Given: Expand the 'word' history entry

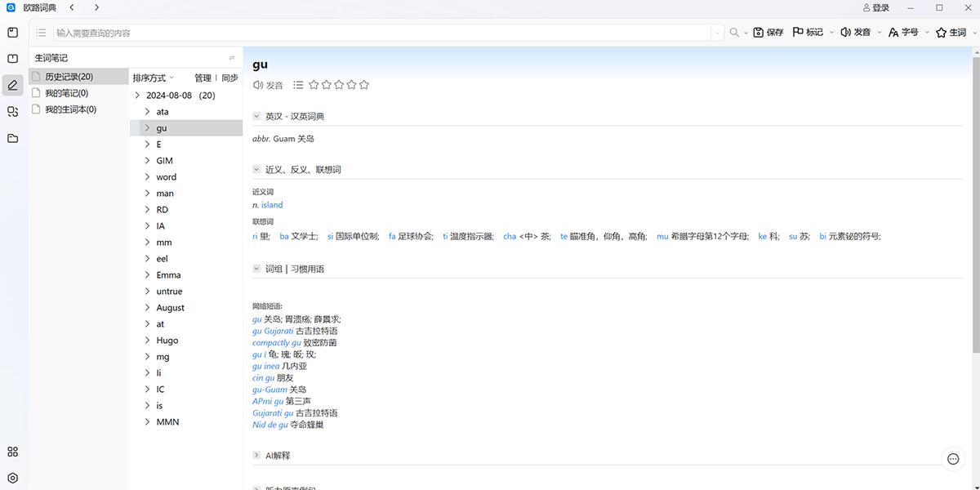Looking at the screenshot, I should (x=147, y=177).
